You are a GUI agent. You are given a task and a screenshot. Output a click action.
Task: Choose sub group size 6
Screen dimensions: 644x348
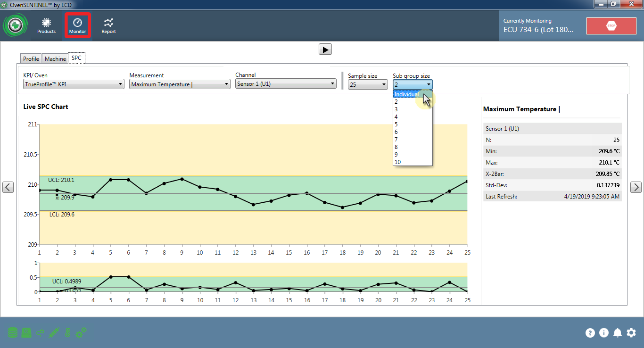(x=413, y=132)
